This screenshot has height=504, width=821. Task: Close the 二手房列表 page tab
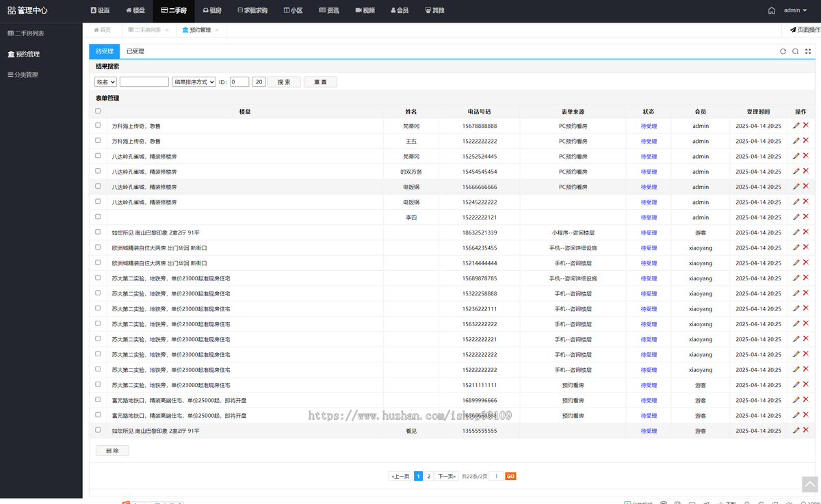click(166, 31)
